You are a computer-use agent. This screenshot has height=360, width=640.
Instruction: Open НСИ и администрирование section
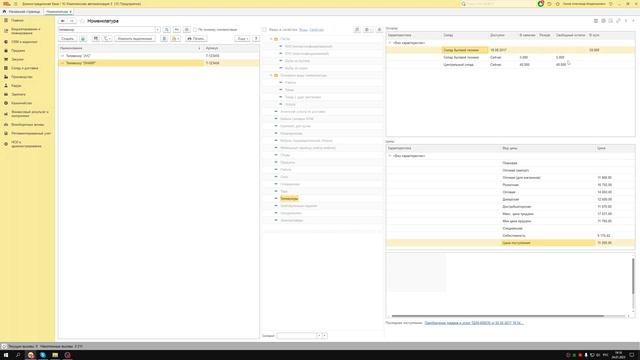tap(26, 144)
